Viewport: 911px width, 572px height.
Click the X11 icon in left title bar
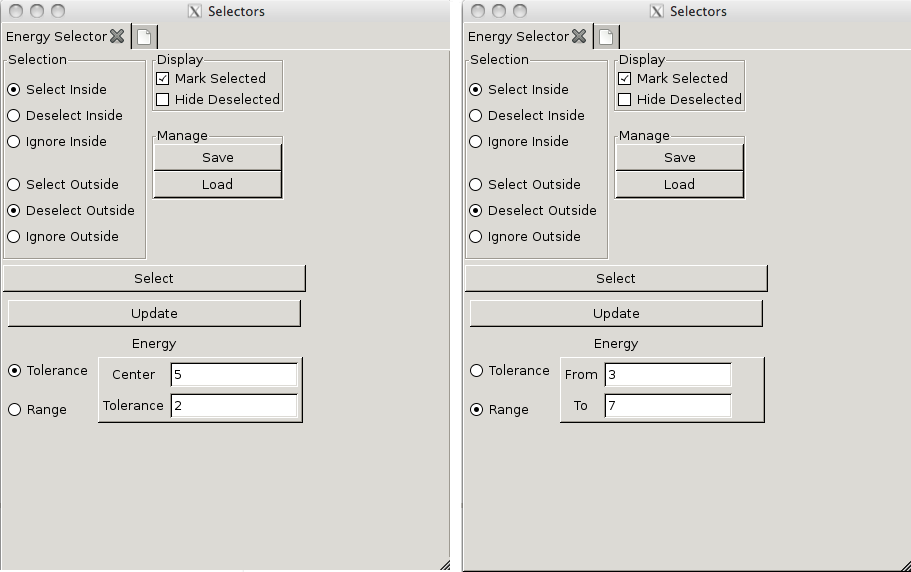[x=195, y=11]
